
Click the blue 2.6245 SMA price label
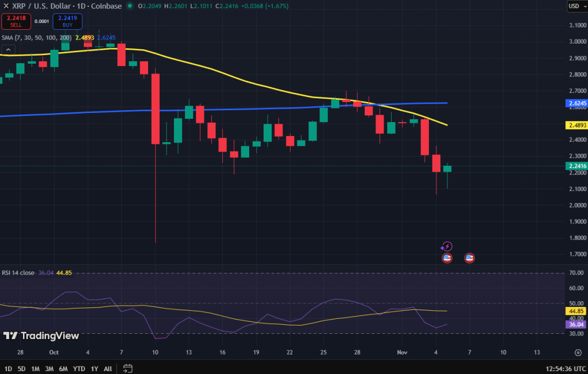click(576, 104)
